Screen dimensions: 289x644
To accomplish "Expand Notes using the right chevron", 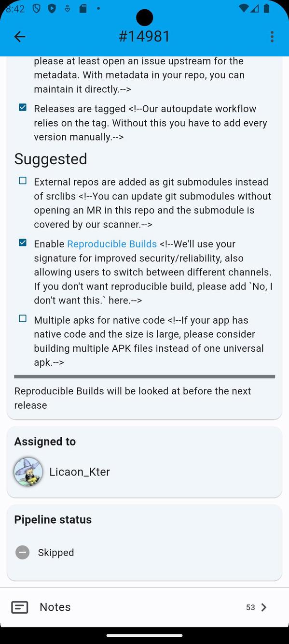I will point(264,607).
